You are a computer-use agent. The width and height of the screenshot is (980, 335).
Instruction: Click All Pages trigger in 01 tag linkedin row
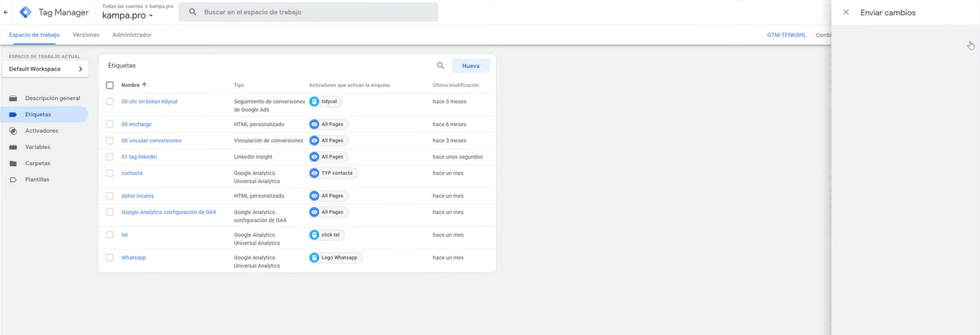click(x=328, y=157)
